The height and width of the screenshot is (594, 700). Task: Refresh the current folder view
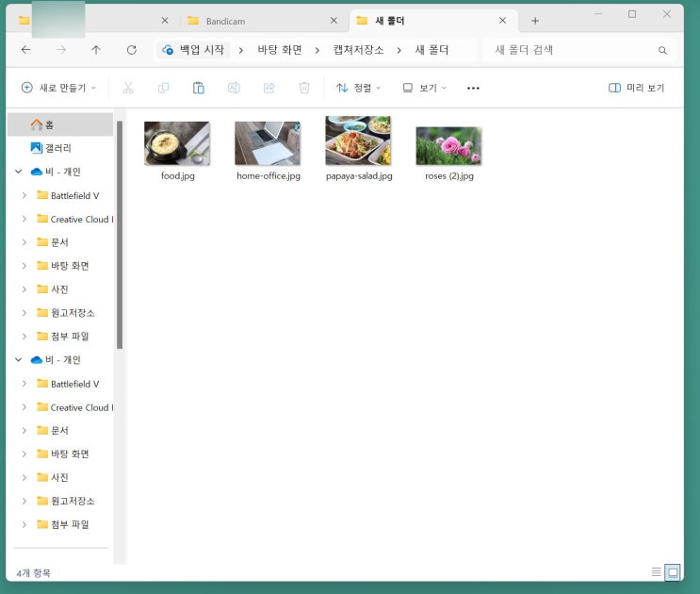click(131, 50)
